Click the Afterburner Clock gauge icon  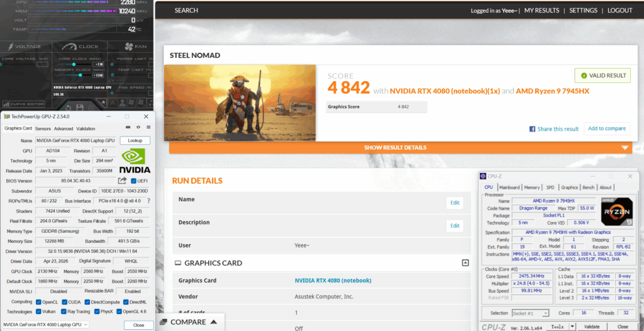click(x=69, y=47)
